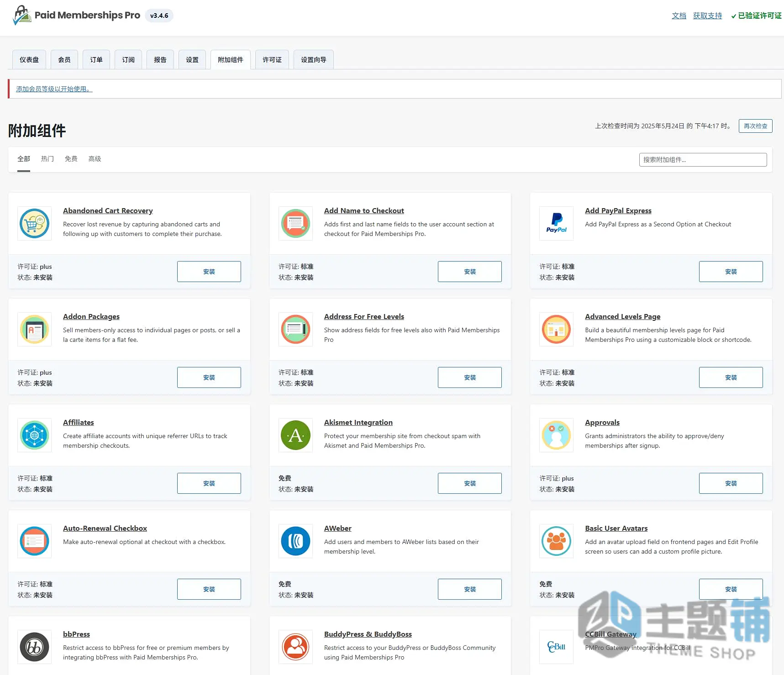The height and width of the screenshot is (675, 784).
Task: Select the 附加组件 tab
Action: coord(231,60)
